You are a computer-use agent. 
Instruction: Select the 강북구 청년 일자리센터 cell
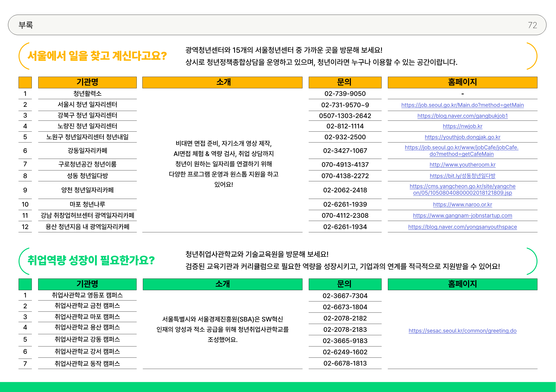click(87, 115)
